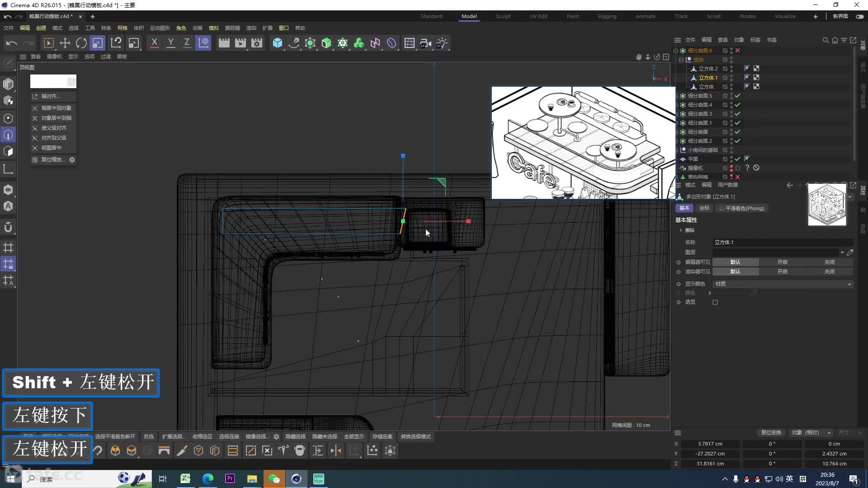868x488 pixels.
Task: Toggle X axis lock
Action: [x=154, y=43]
